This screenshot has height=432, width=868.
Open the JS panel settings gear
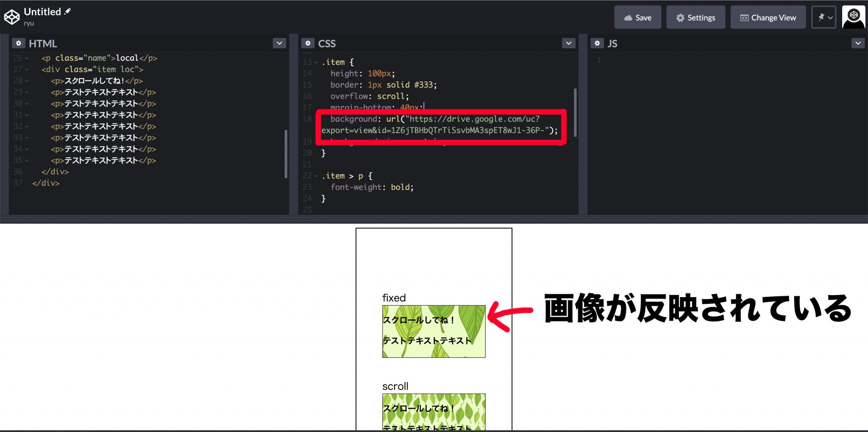(x=597, y=43)
